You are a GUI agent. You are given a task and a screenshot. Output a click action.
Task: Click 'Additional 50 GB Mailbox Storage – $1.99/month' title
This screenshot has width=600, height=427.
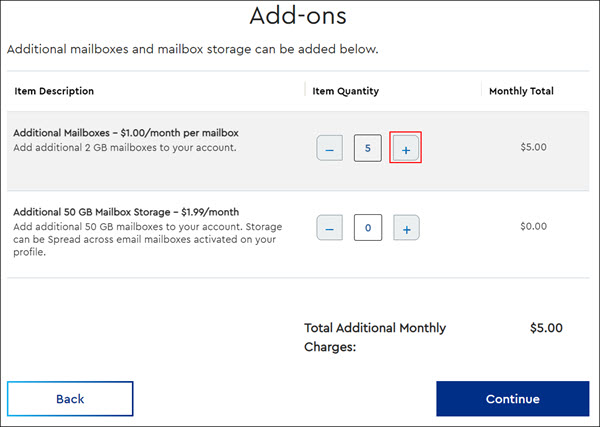[x=126, y=212]
